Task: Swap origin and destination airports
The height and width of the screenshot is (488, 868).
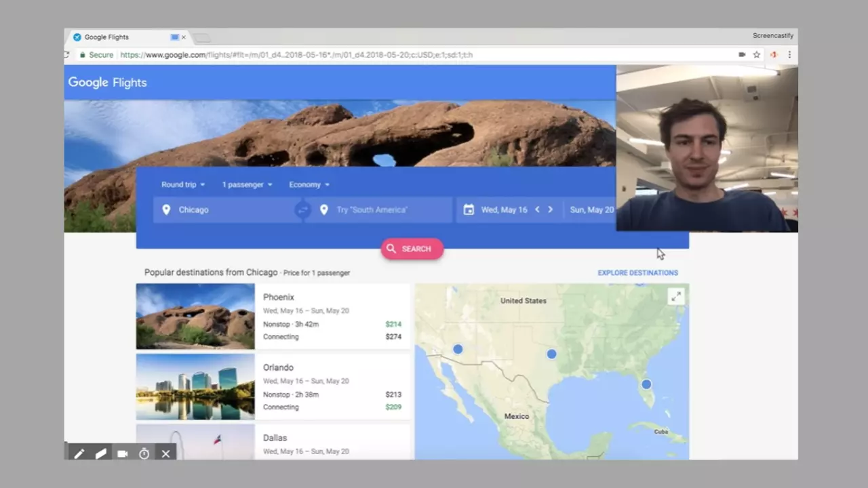Action: (302, 210)
